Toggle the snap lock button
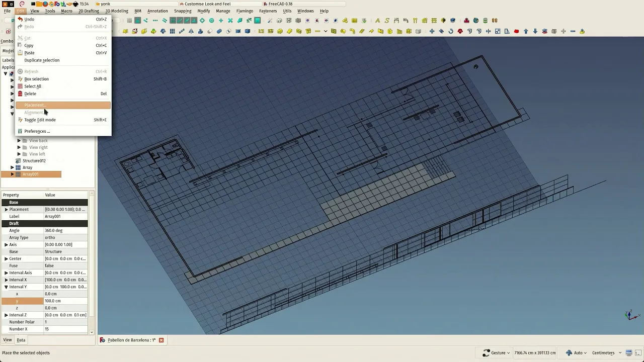644x362 pixels. [x=137, y=21]
